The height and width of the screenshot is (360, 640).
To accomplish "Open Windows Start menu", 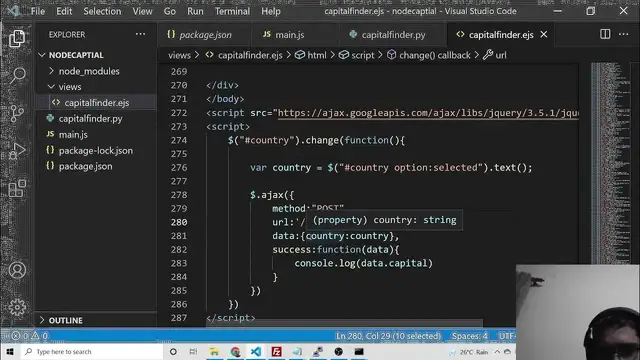I will 10,351.
